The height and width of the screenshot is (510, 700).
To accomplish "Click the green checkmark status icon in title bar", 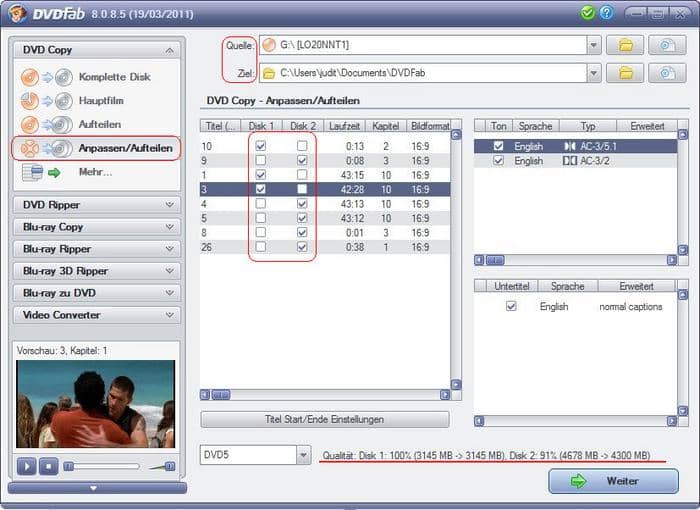I will click(588, 13).
